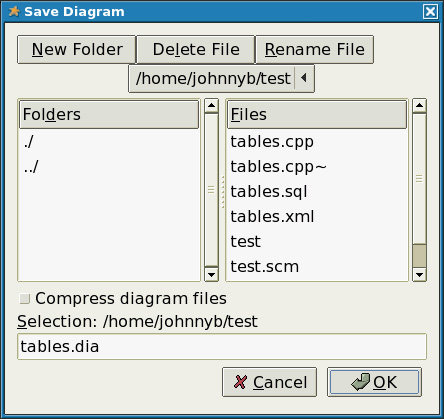Click Files list scroll down arrow
This screenshot has width=444, height=419.
pyautogui.click(x=419, y=274)
